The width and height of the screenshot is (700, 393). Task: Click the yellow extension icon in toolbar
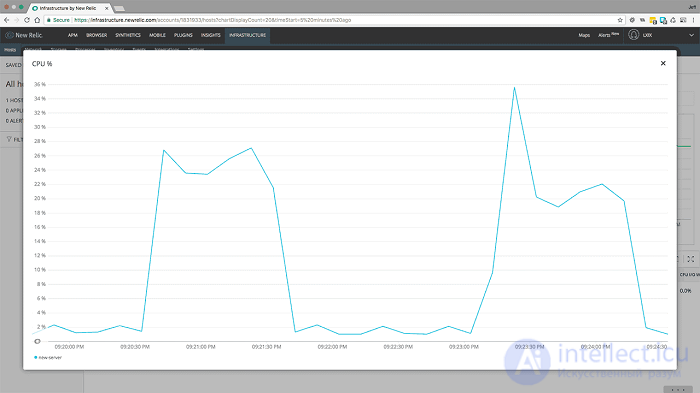[653, 20]
